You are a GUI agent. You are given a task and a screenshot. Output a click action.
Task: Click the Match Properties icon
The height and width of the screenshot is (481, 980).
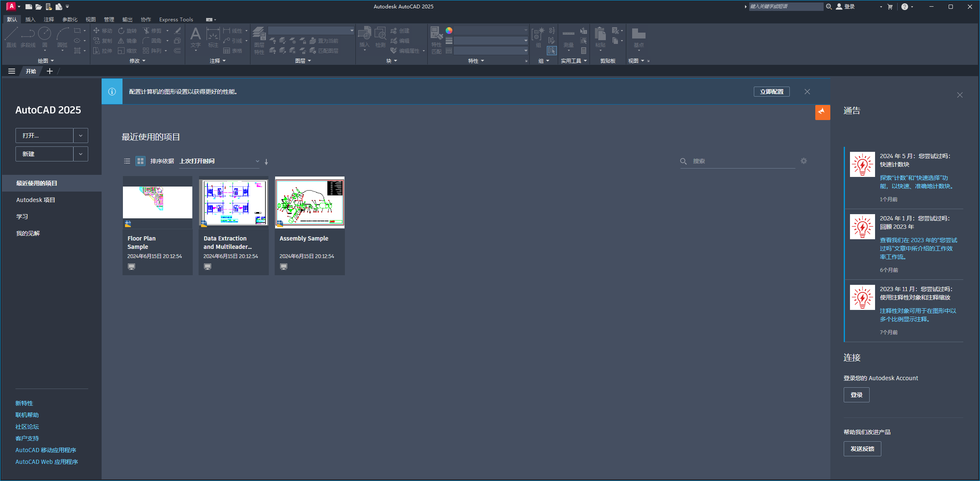tap(436, 35)
